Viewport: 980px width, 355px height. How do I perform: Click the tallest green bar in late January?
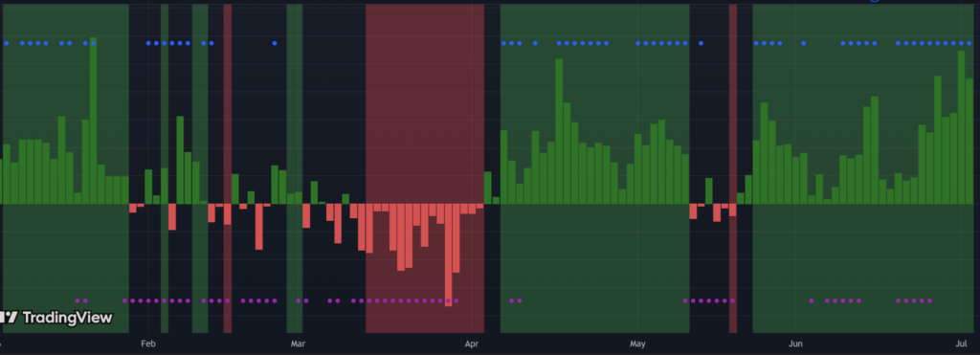(x=93, y=121)
